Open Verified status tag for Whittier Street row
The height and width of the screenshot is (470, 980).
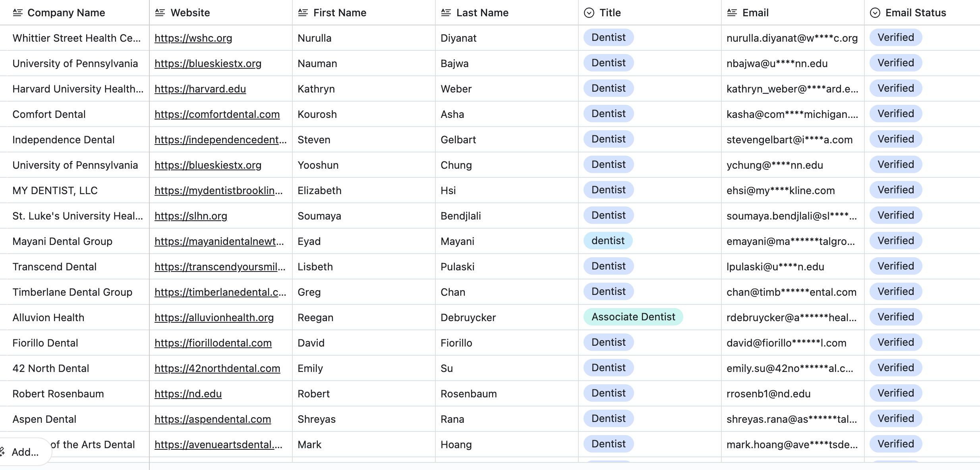click(895, 37)
